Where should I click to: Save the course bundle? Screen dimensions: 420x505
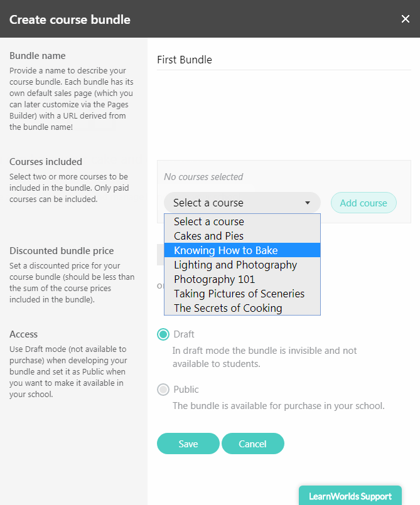[x=188, y=443]
